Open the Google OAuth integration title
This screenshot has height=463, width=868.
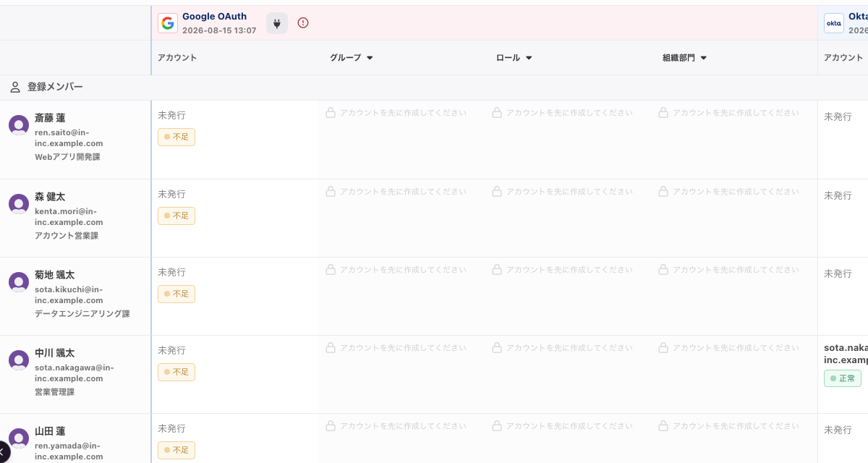[x=214, y=17]
